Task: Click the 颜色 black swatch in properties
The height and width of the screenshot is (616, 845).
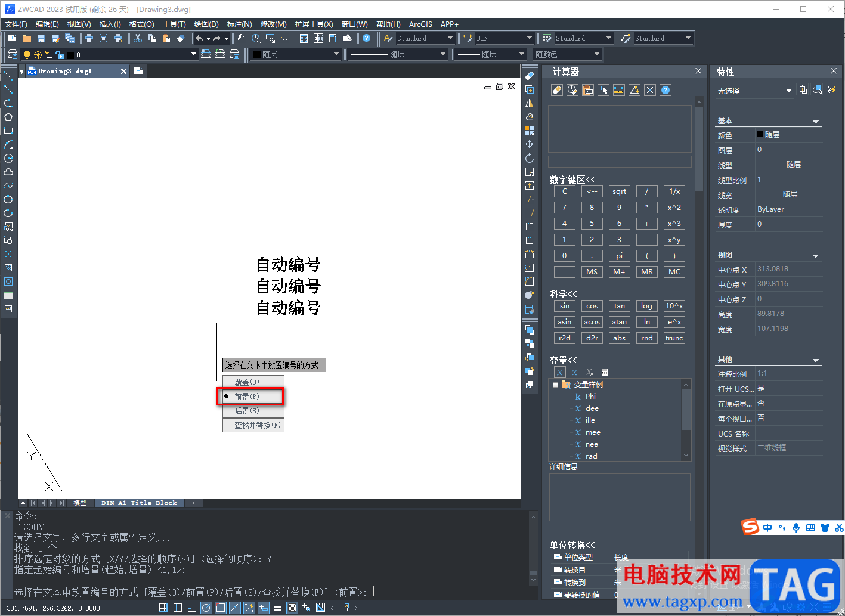Action: [x=760, y=135]
